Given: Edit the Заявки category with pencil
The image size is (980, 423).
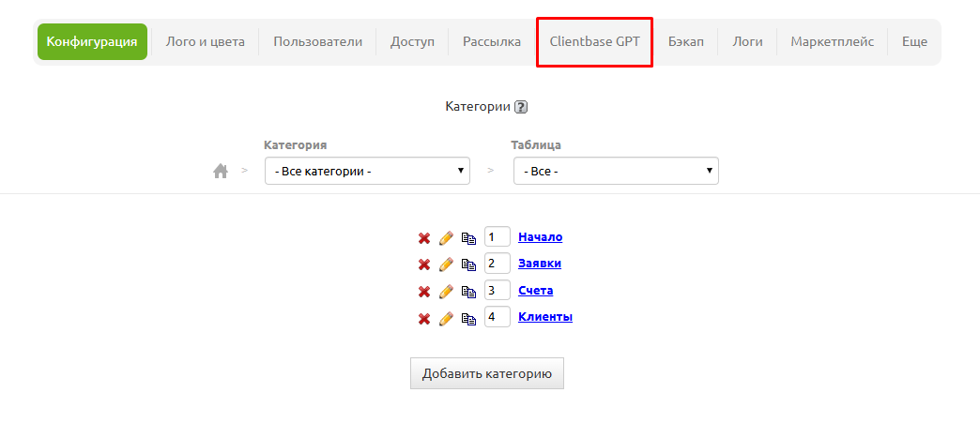Looking at the screenshot, I should [x=446, y=264].
